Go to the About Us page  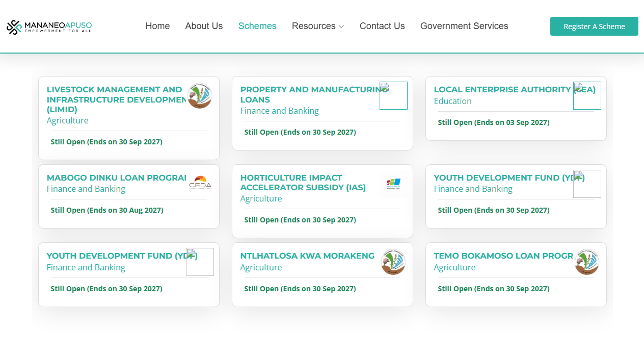(x=204, y=26)
